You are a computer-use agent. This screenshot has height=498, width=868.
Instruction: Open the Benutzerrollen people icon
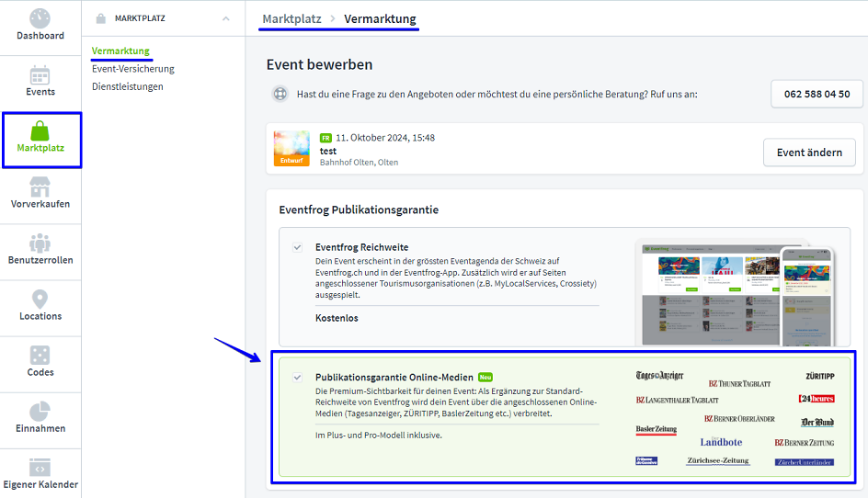pos(40,243)
